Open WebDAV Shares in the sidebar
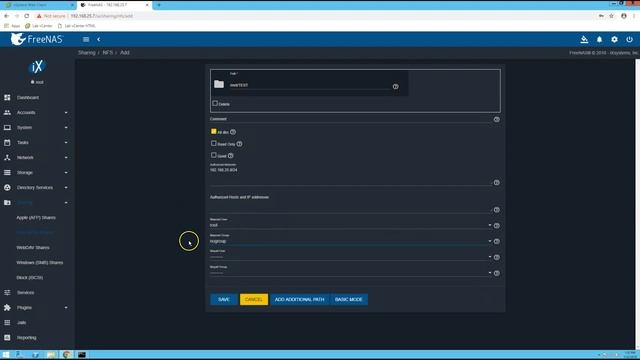640x360 pixels. click(x=33, y=247)
